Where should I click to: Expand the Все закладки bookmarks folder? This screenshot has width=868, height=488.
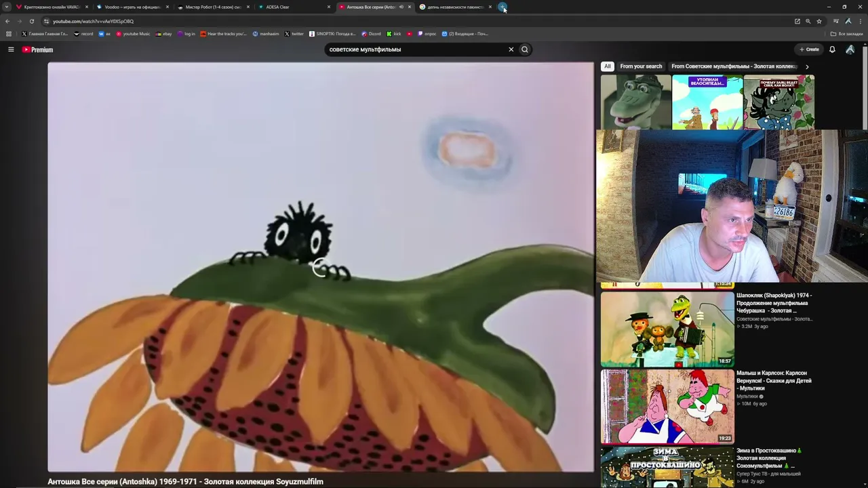pos(847,34)
